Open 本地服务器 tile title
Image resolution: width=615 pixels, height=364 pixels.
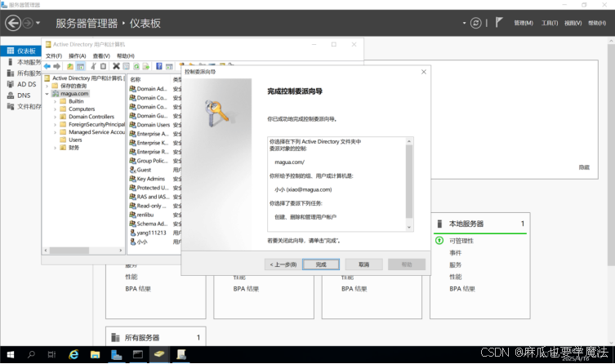click(x=466, y=224)
